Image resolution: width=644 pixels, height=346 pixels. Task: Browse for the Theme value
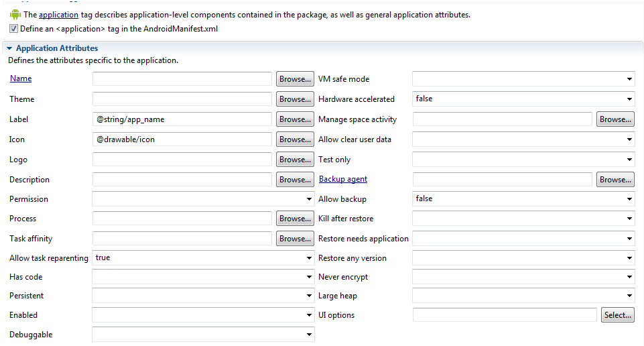point(295,99)
